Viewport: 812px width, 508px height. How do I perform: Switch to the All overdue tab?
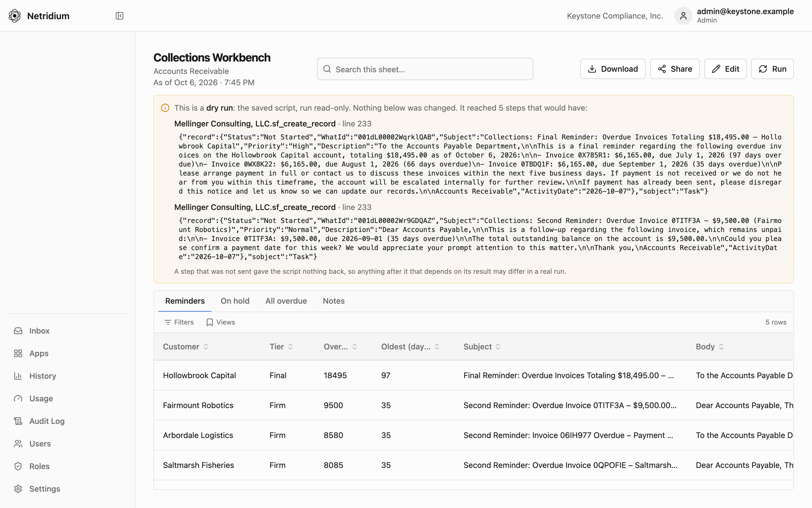click(286, 301)
